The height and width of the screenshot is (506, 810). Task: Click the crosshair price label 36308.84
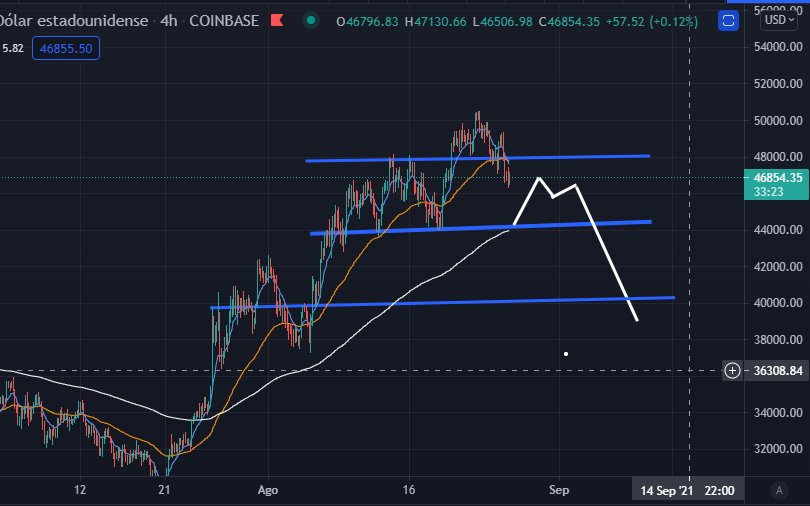coord(778,371)
